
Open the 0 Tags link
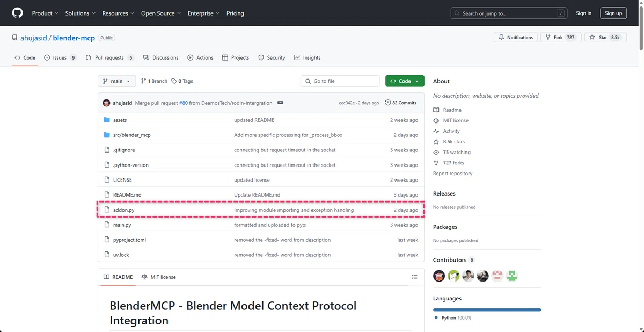[x=182, y=81]
